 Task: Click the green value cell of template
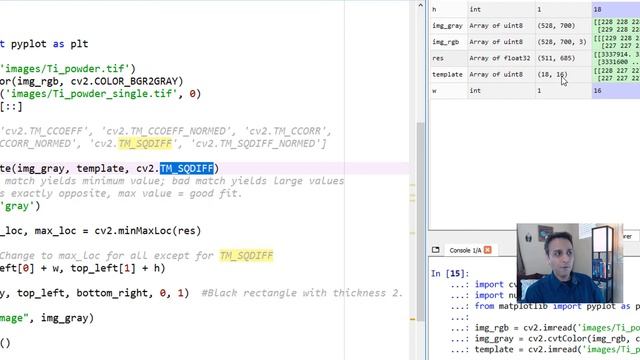click(616, 74)
